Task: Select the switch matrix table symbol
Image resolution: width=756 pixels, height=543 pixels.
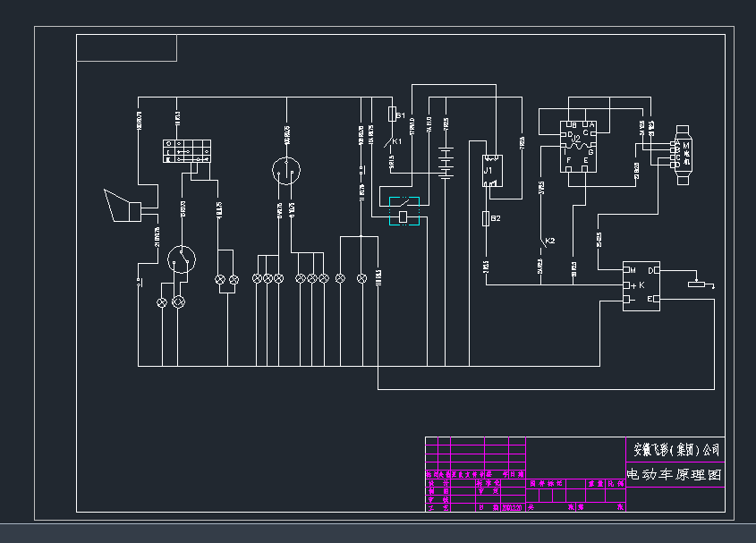Action: [x=186, y=151]
